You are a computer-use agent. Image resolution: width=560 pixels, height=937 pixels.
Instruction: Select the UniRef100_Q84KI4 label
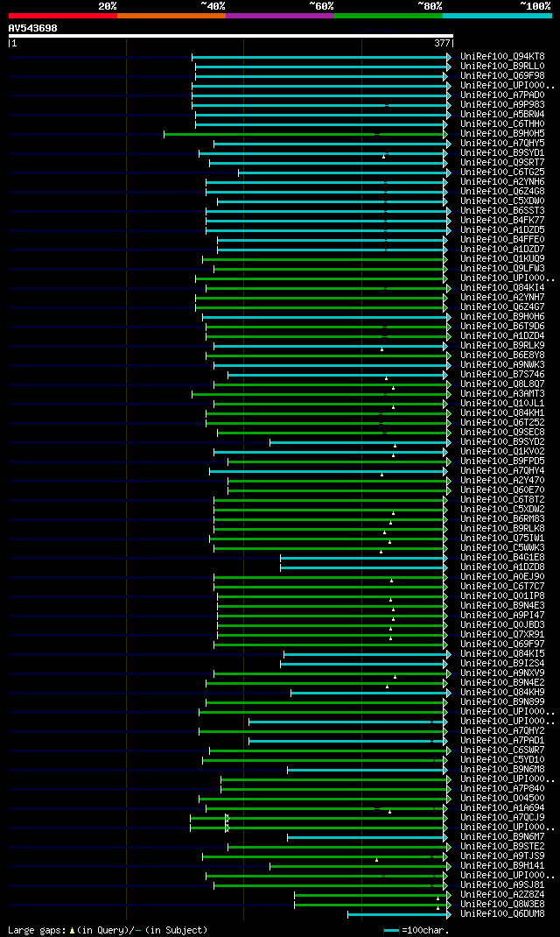(502, 287)
